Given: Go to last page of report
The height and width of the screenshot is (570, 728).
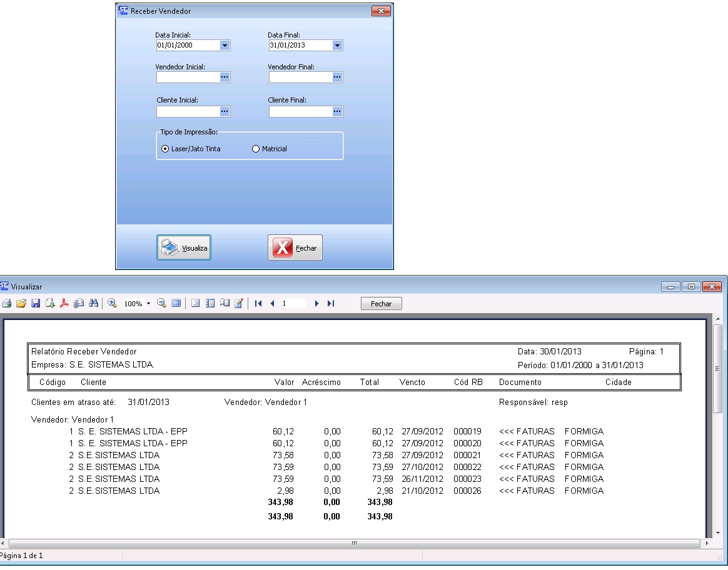Looking at the screenshot, I should click(331, 303).
